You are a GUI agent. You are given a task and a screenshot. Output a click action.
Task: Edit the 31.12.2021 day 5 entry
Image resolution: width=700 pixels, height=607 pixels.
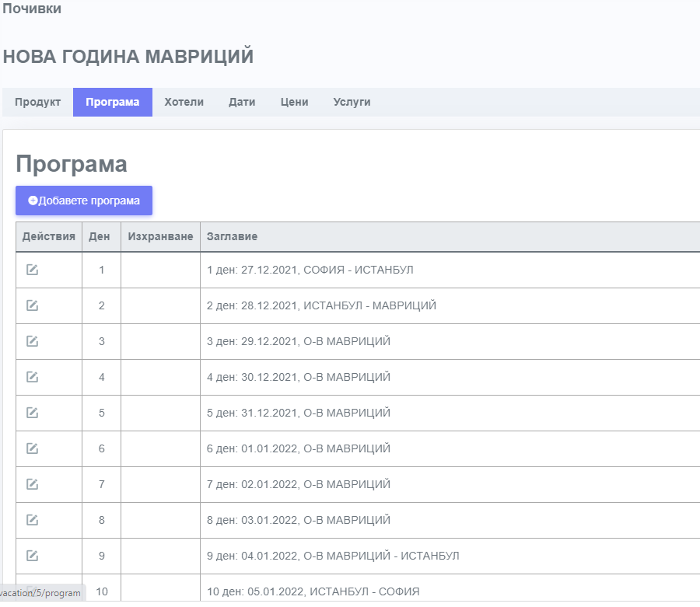click(32, 413)
